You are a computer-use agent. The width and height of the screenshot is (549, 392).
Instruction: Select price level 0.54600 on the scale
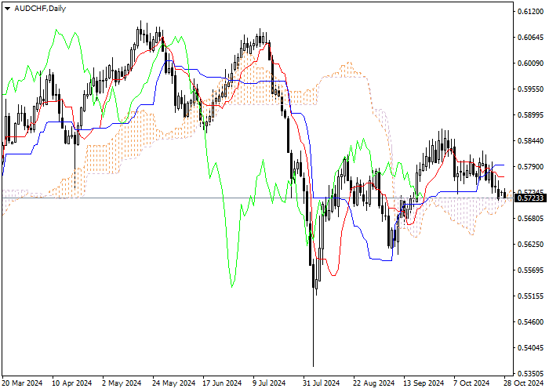tap(530, 322)
